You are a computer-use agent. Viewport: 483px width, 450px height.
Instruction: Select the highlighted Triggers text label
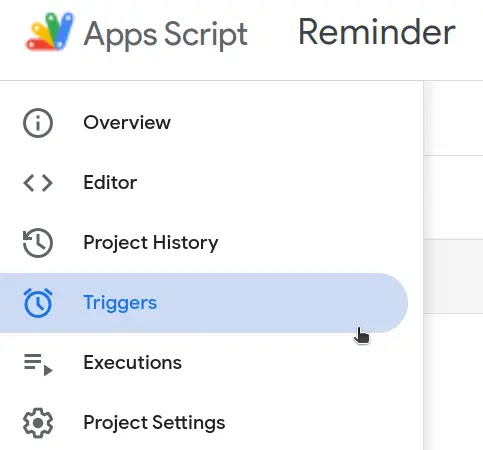120,303
